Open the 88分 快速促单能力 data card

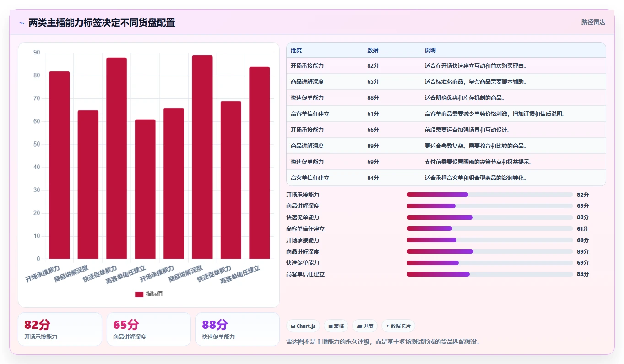[238, 329]
